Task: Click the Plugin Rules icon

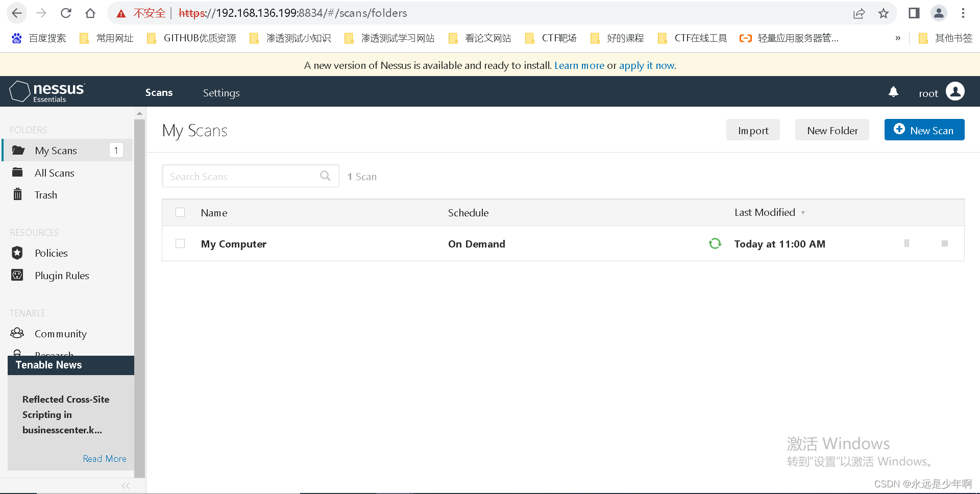Action: pyautogui.click(x=17, y=275)
